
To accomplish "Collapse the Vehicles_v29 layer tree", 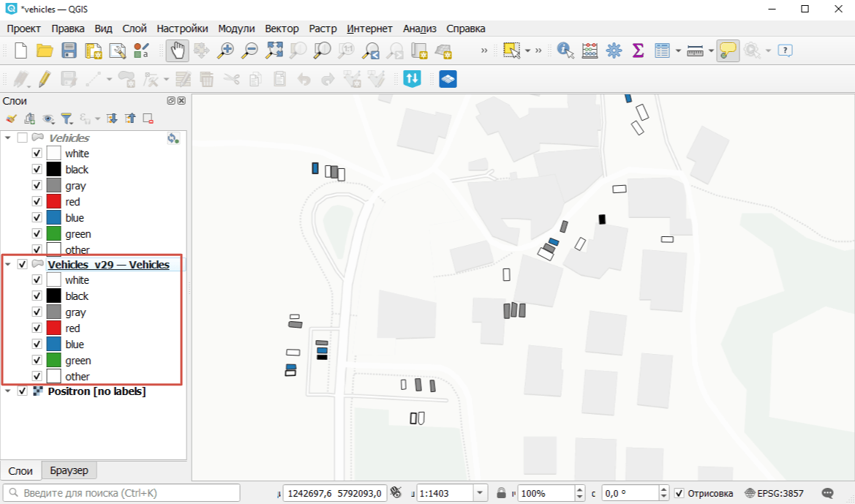I will click(x=8, y=264).
